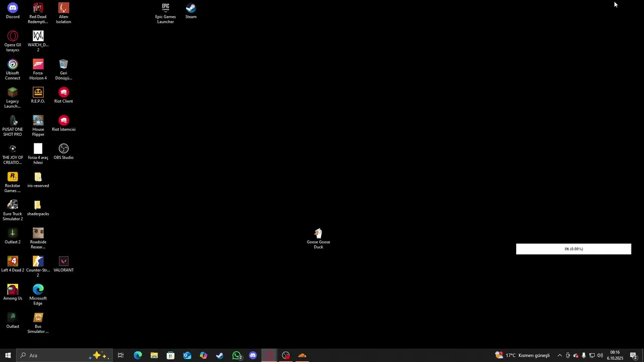Select the Counter-Strike 2 desktop shortcut

click(x=38, y=267)
